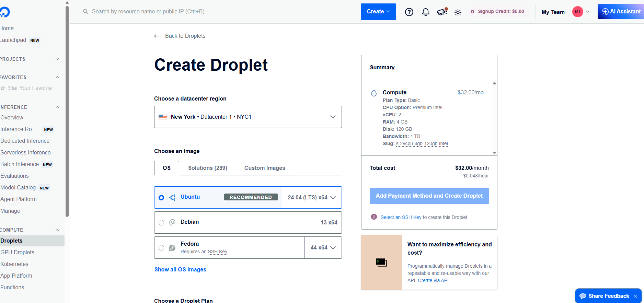Open Home in the sidebar
This screenshot has width=644, height=303.
pyautogui.click(x=7, y=28)
